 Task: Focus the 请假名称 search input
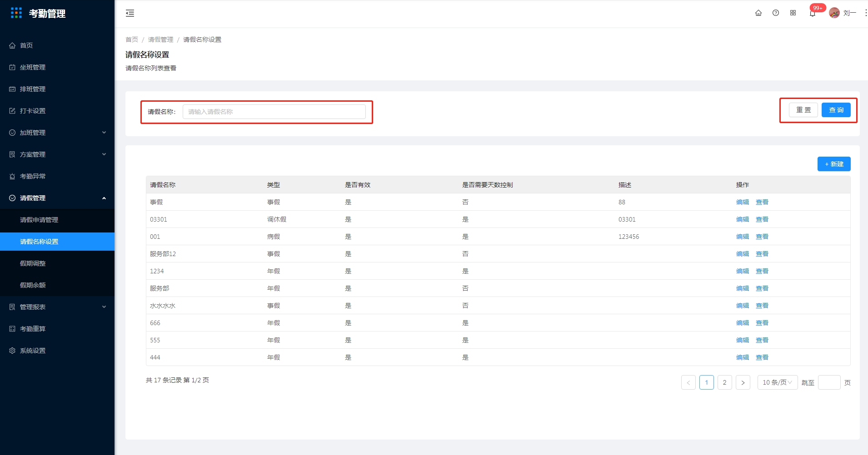coord(274,112)
